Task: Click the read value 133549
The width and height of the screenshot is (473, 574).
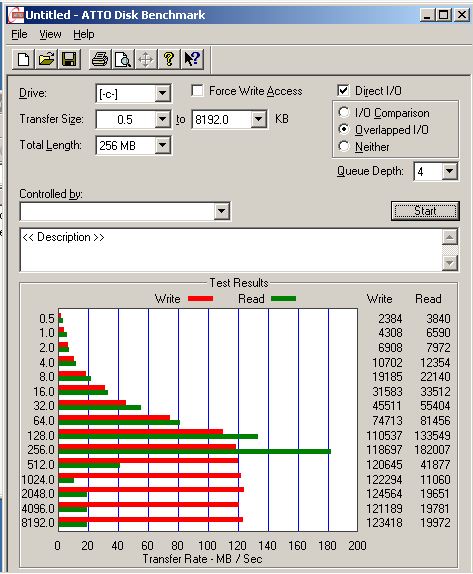Action: (432, 436)
